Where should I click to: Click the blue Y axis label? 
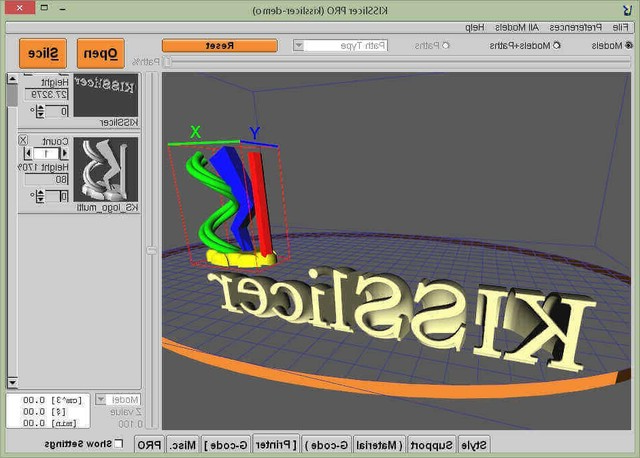tap(254, 133)
